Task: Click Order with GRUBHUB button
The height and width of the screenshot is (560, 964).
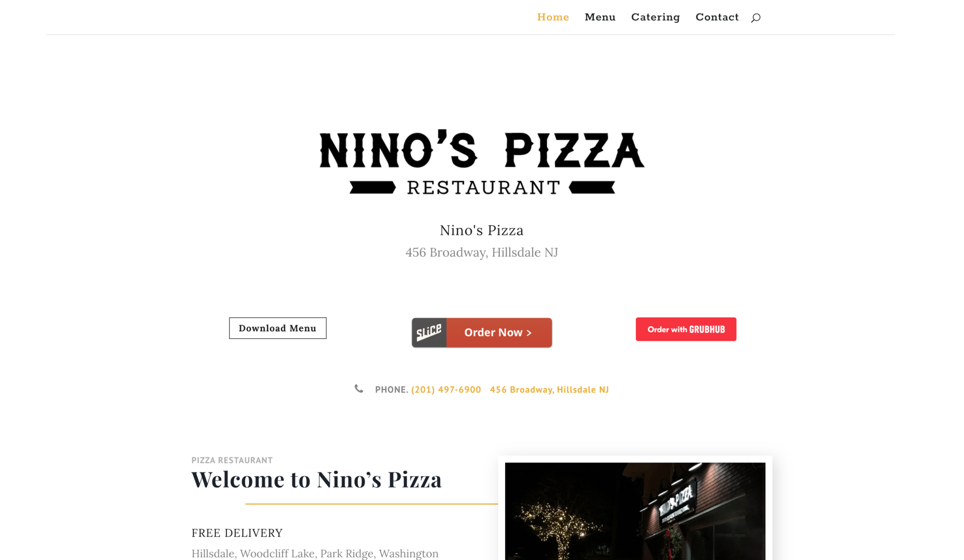Action: (686, 329)
